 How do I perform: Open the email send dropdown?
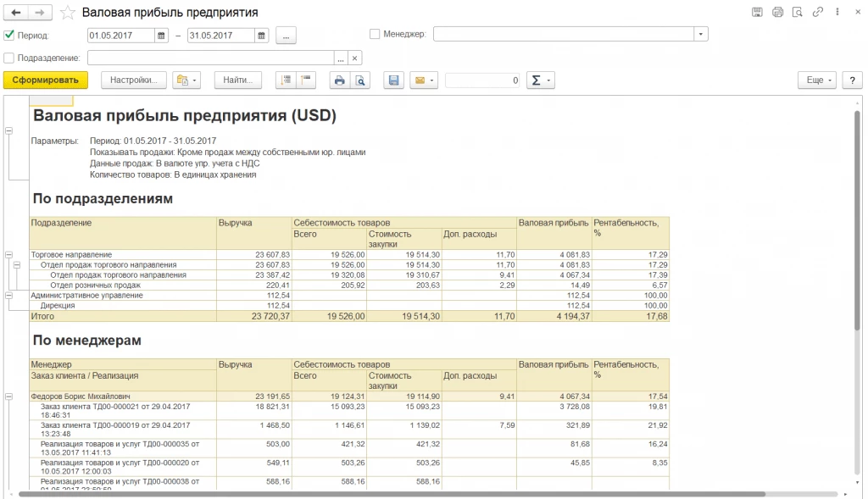pyautogui.click(x=424, y=80)
